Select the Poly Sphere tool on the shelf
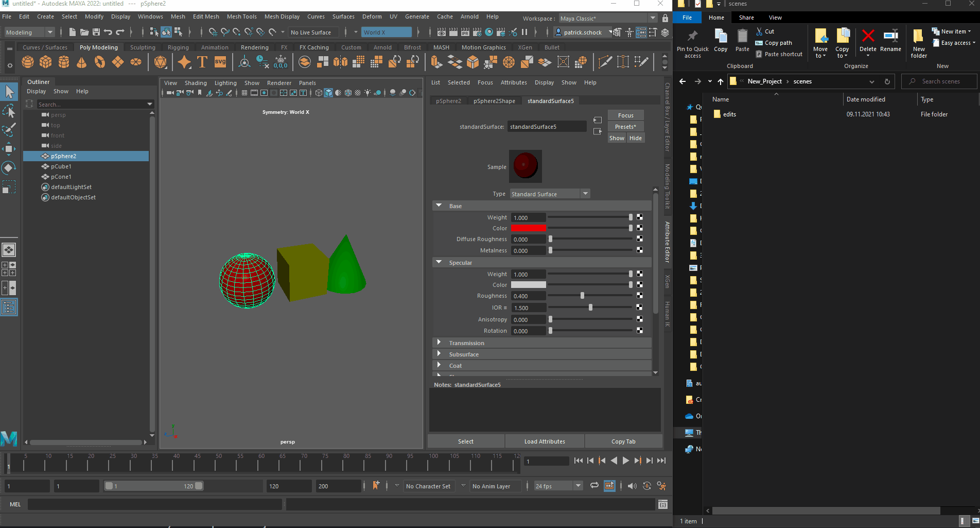Viewport: 980px width, 528px height. tap(27, 62)
